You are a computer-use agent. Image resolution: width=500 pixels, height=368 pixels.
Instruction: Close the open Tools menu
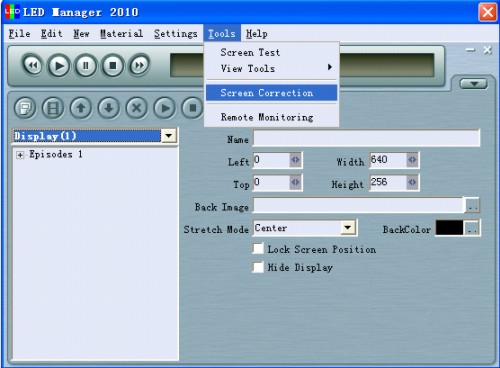click(222, 33)
